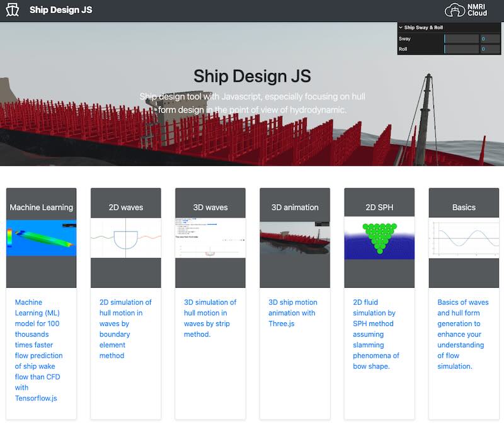Select the 2D SPH card header
Viewport: 504px width, 423px height.
tap(379, 207)
